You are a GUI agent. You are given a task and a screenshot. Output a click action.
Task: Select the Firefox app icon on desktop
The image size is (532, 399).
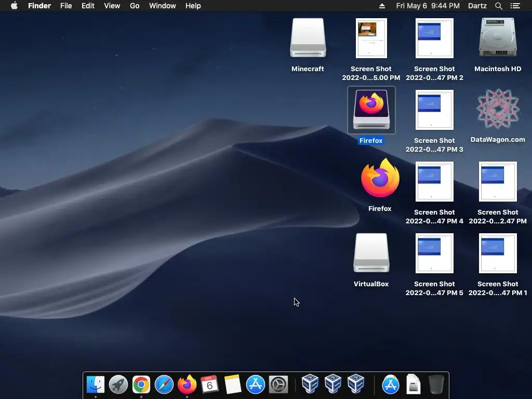(380, 178)
